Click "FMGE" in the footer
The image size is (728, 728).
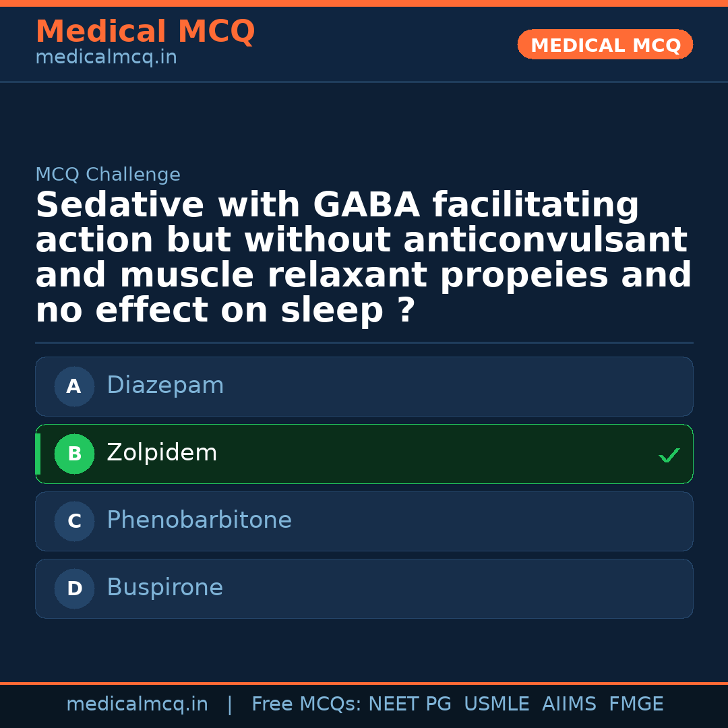[x=636, y=704]
